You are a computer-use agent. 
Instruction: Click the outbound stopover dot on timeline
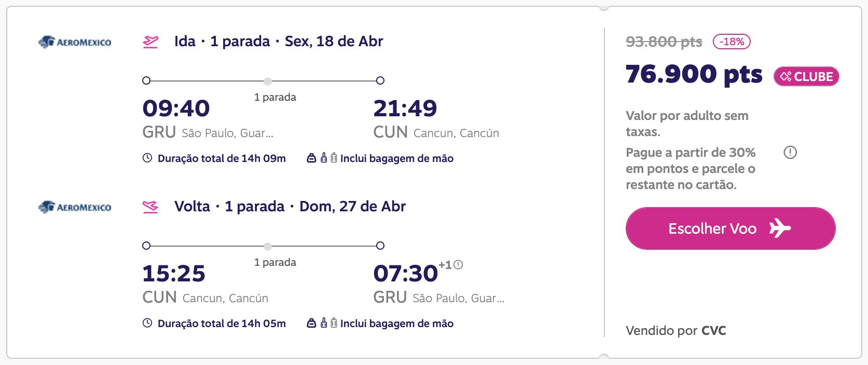click(267, 81)
